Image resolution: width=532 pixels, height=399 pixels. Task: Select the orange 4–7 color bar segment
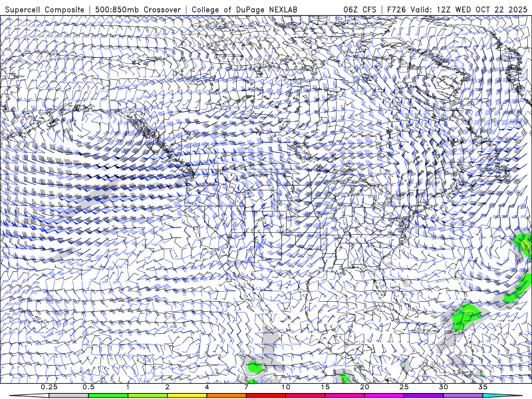[226, 396]
